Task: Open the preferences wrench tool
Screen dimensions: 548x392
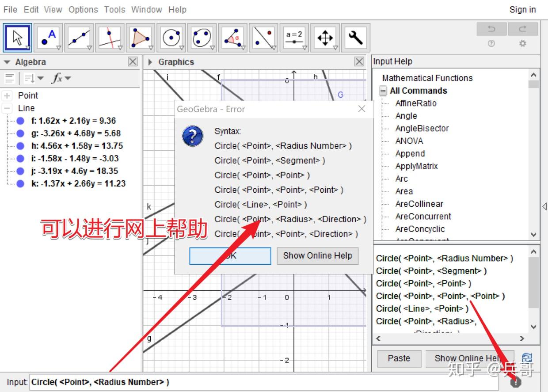Action: click(356, 38)
